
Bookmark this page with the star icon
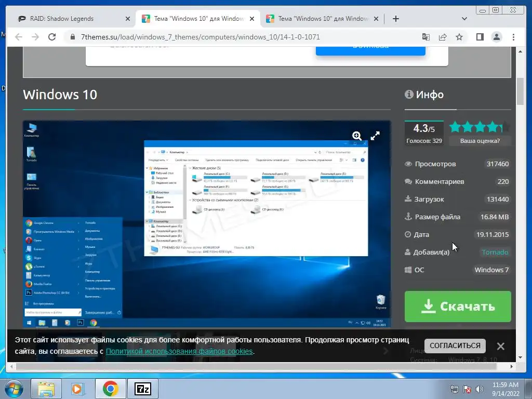[x=459, y=37]
